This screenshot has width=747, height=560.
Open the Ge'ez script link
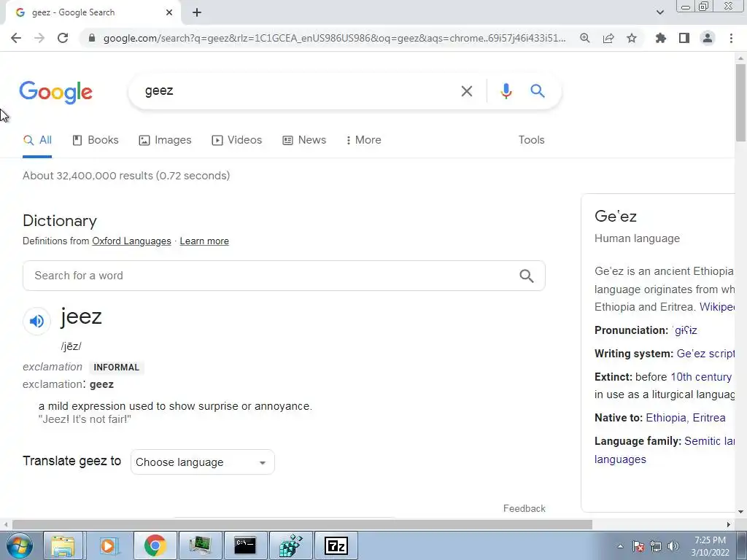point(705,354)
